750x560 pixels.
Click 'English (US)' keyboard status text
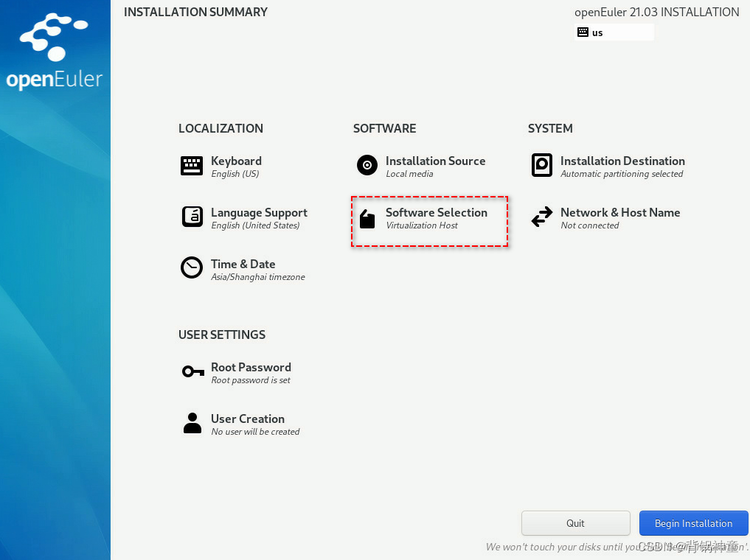click(x=235, y=174)
